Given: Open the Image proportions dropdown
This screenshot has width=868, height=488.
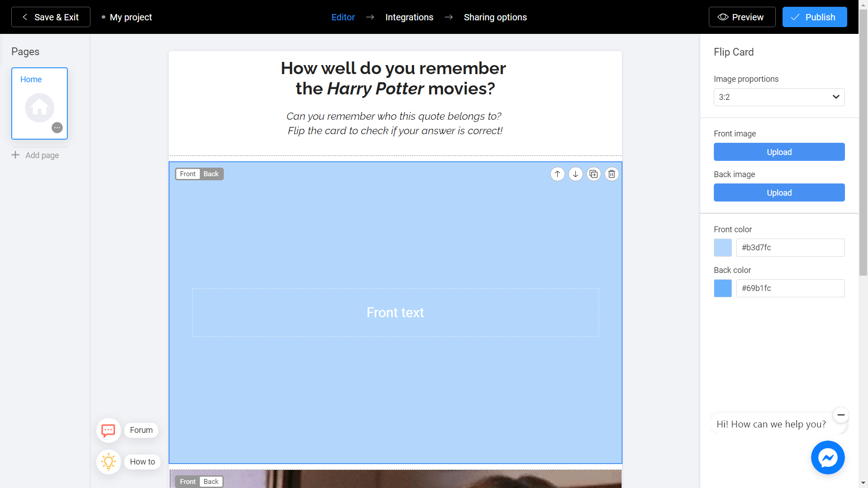Looking at the screenshot, I should [x=779, y=97].
